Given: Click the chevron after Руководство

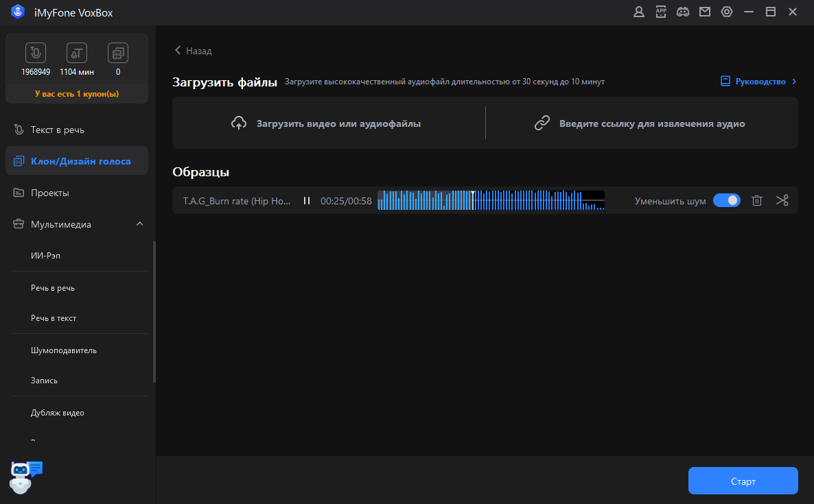Looking at the screenshot, I should pyautogui.click(x=794, y=82).
